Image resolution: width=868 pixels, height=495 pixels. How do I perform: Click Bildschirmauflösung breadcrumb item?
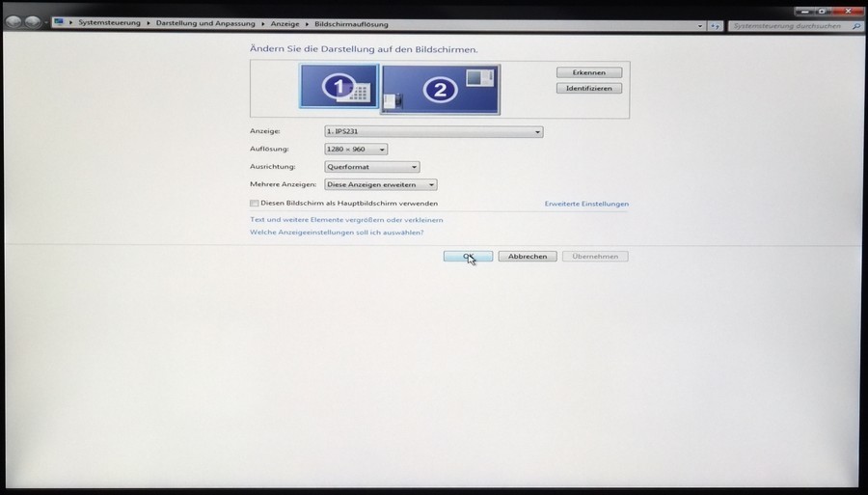[351, 24]
